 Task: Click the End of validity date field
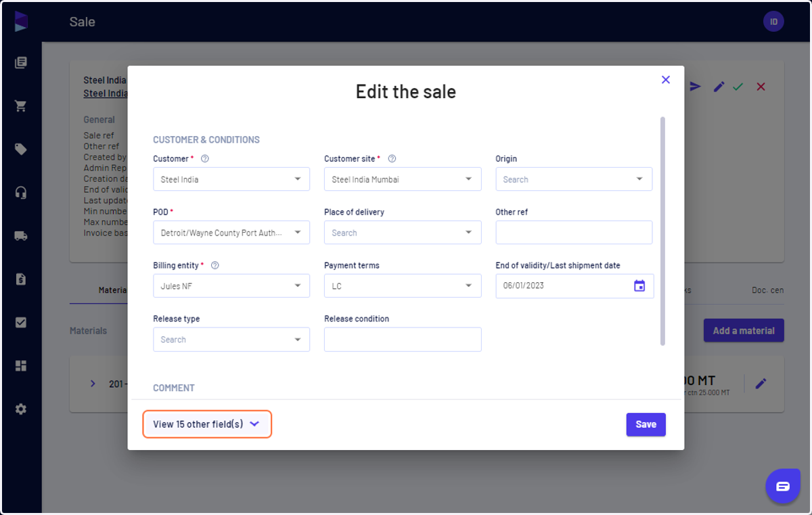[574, 286]
